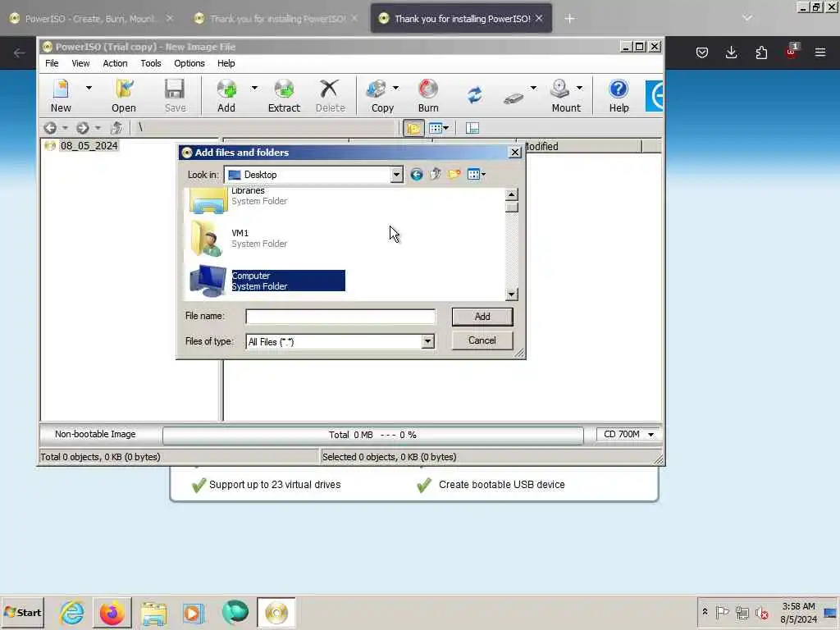Viewport: 840px width, 630px height.
Task: Click the properties pane icon
Action: pos(472,128)
